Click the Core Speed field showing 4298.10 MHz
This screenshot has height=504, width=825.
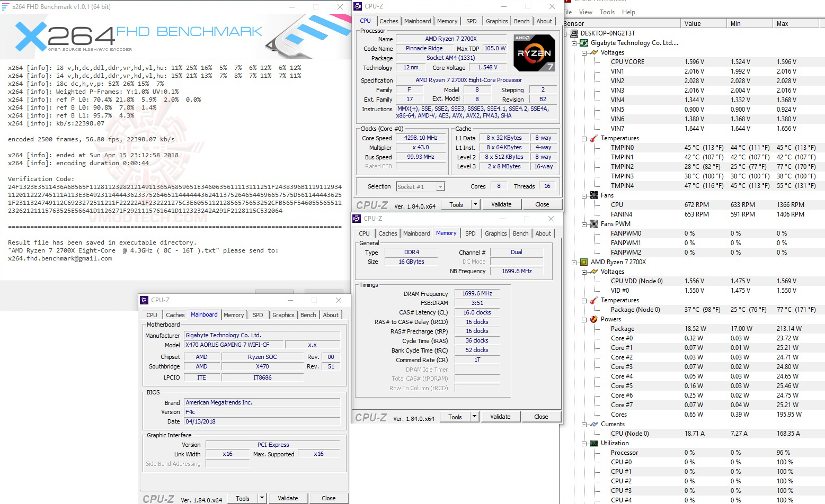click(421, 138)
